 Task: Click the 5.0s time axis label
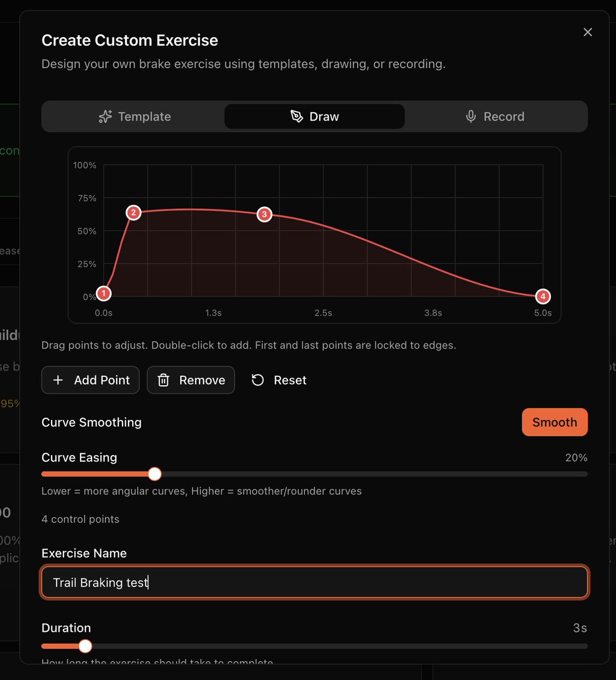click(543, 313)
